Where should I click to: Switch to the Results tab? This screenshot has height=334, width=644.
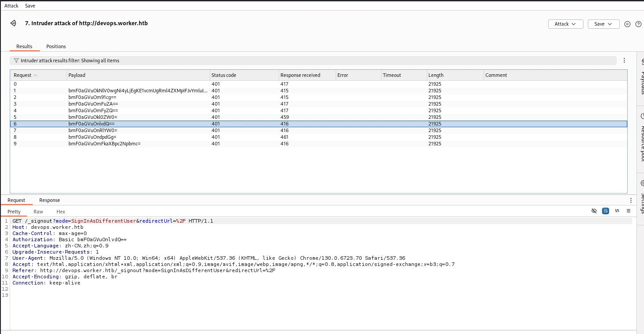click(24, 46)
